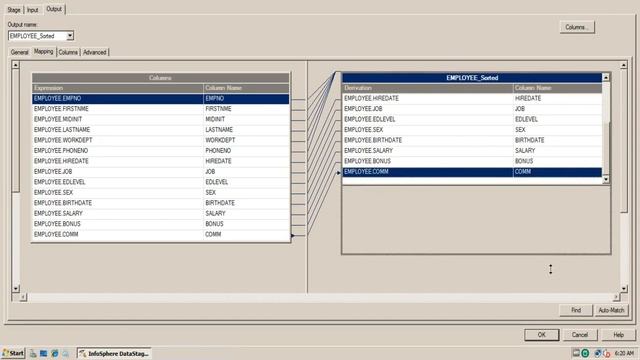Confirm with the OK button
Screen dimensions: 640x360
coord(542,335)
